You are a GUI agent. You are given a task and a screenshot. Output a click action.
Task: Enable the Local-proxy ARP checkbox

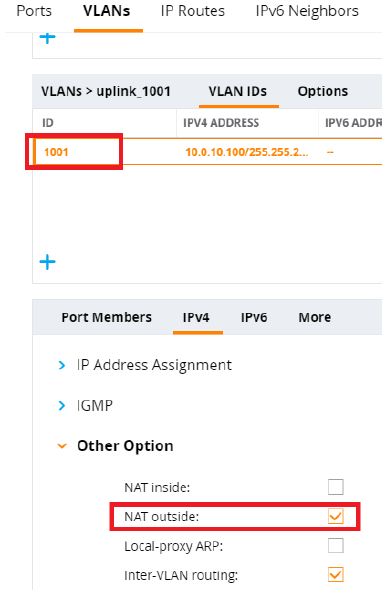(336, 546)
